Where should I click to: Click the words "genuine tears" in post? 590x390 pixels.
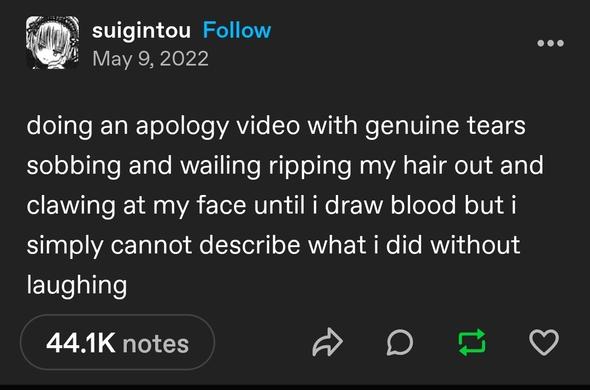pos(445,127)
